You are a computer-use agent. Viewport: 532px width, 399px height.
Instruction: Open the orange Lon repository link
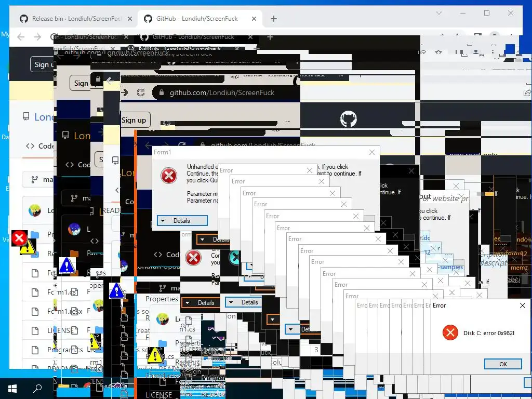coord(82,136)
